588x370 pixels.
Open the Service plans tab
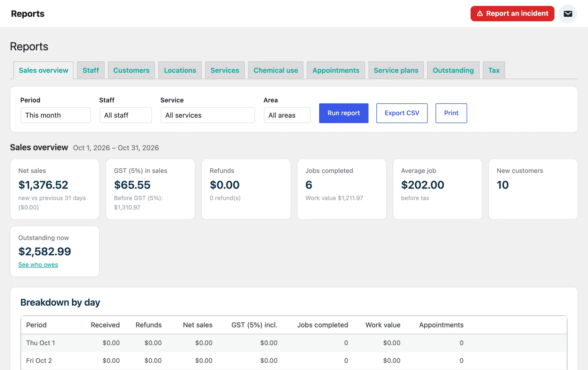click(x=396, y=70)
